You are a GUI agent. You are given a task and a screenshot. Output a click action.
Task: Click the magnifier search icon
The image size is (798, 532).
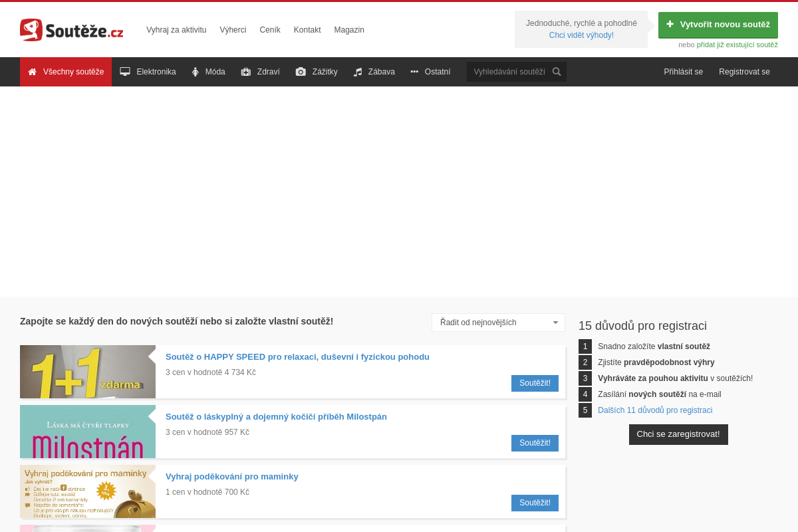click(557, 72)
